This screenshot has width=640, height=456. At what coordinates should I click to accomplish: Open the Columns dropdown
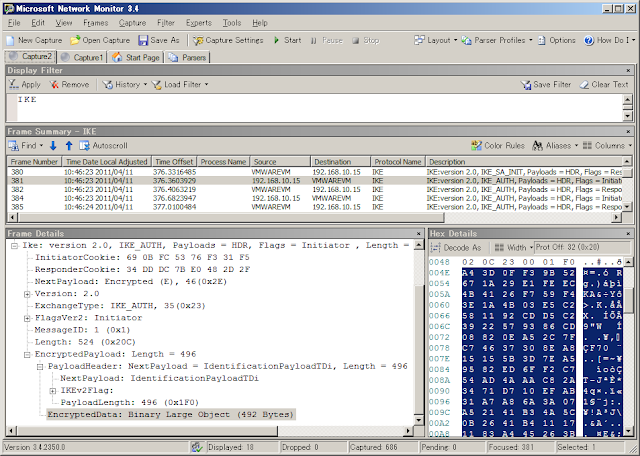[x=607, y=146]
